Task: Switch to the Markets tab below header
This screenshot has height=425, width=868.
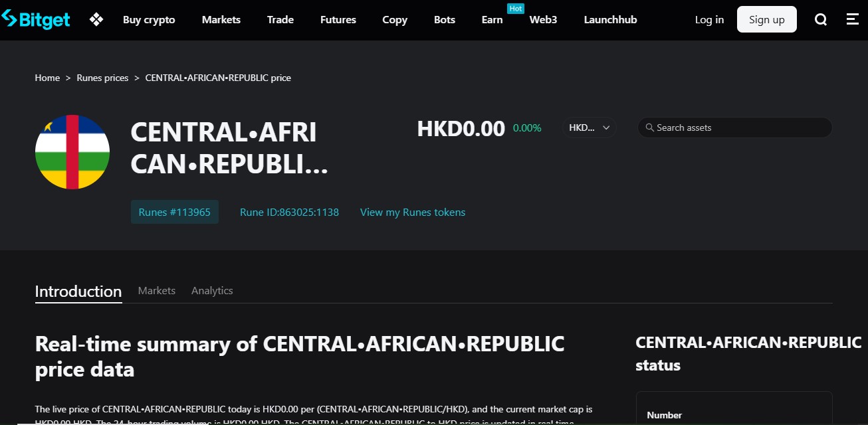Action: [157, 291]
